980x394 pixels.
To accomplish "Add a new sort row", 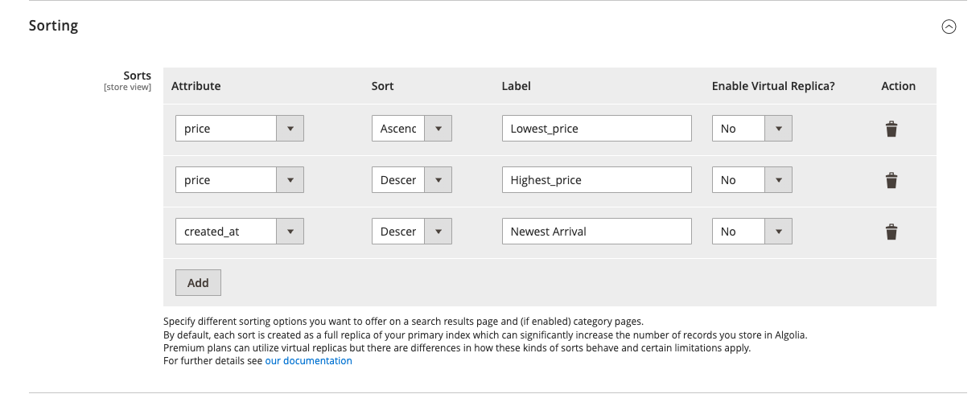I will [x=198, y=283].
